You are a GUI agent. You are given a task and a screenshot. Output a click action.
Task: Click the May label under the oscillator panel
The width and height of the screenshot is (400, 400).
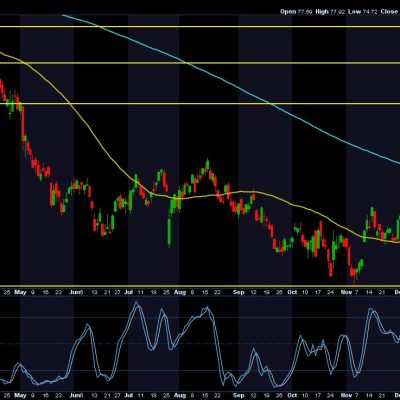[x=20, y=395]
